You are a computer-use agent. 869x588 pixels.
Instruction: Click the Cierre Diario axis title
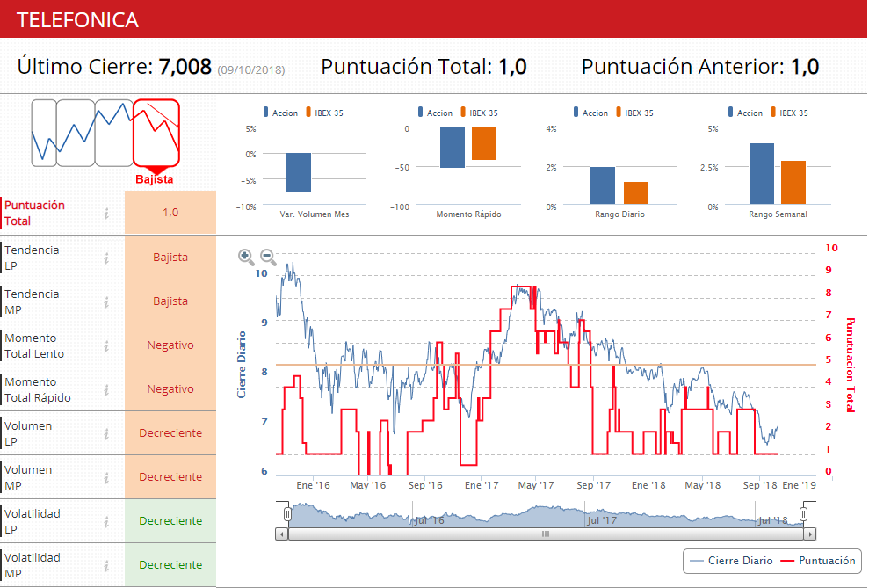click(241, 365)
